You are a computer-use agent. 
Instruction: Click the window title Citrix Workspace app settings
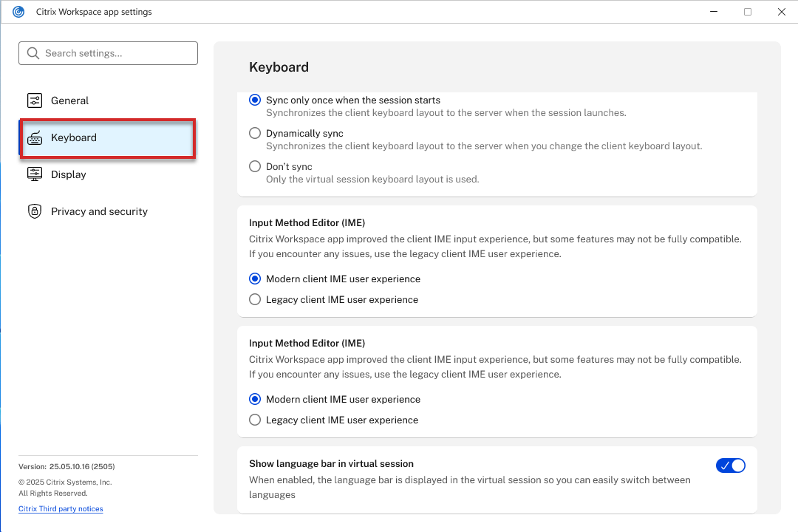(94, 12)
